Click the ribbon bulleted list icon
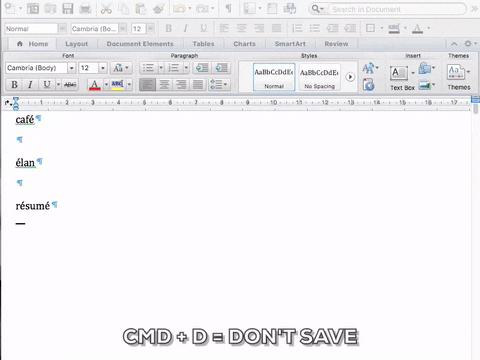Viewport: 480px width, 360px height. (x=148, y=68)
